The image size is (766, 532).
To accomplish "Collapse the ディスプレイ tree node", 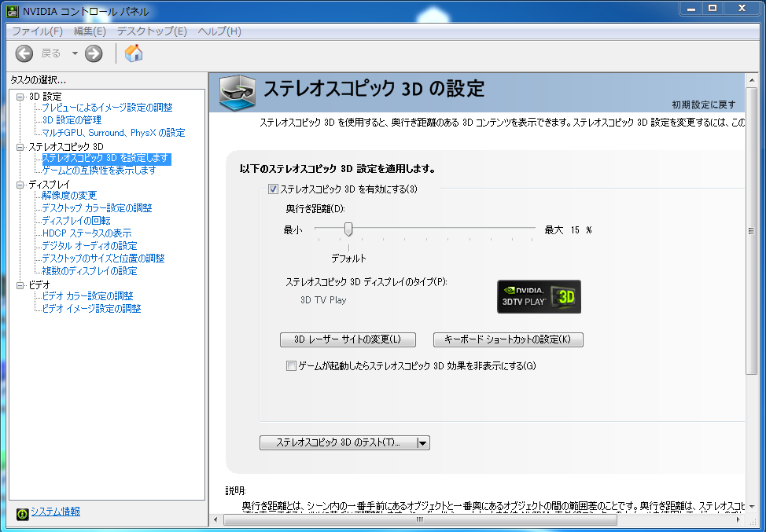I will point(20,185).
